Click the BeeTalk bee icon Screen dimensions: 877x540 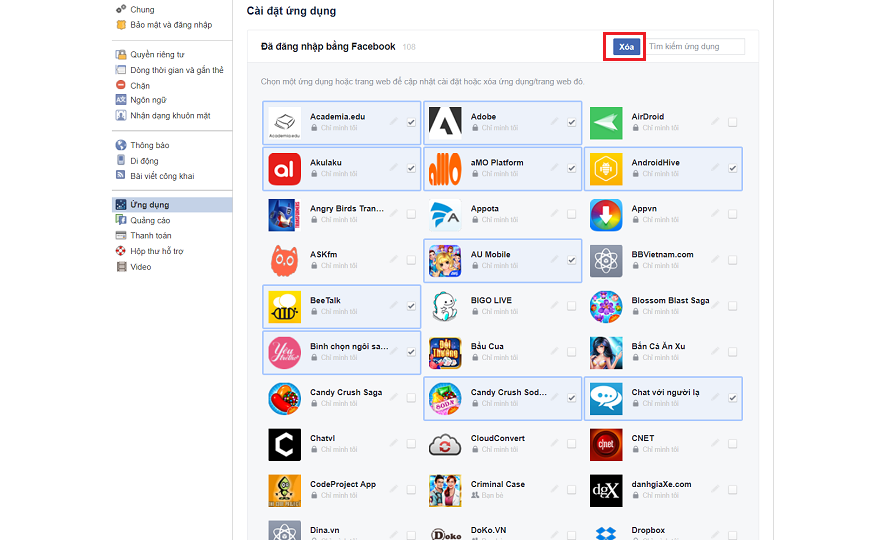(285, 306)
